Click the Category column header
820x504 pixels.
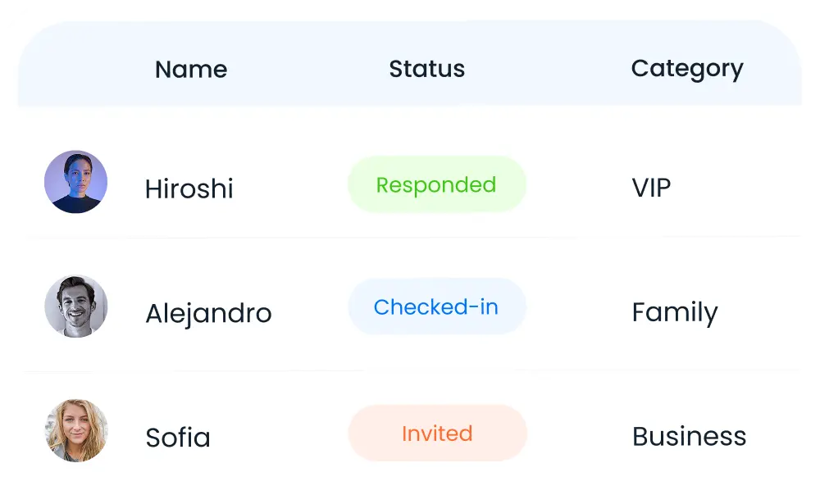[x=687, y=70]
